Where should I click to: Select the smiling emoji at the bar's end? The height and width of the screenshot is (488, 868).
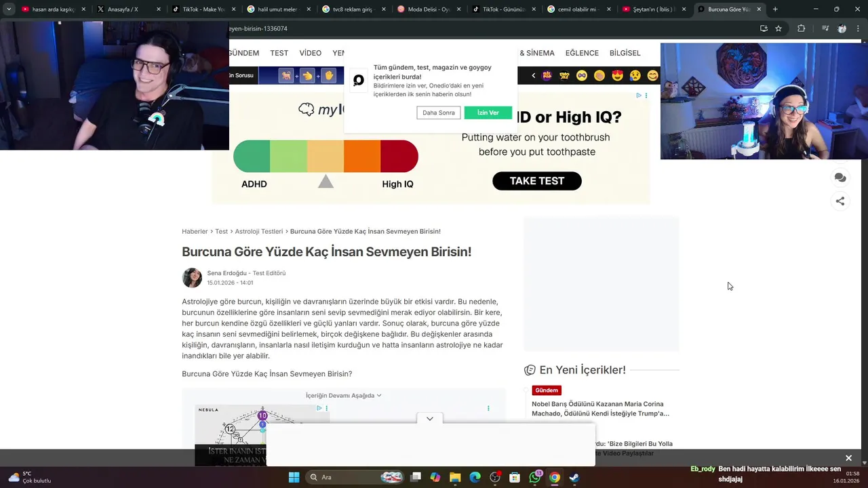[652, 75]
